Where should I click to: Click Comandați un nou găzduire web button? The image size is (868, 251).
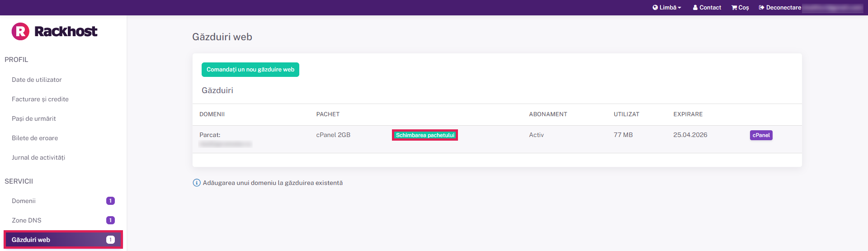click(x=250, y=70)
